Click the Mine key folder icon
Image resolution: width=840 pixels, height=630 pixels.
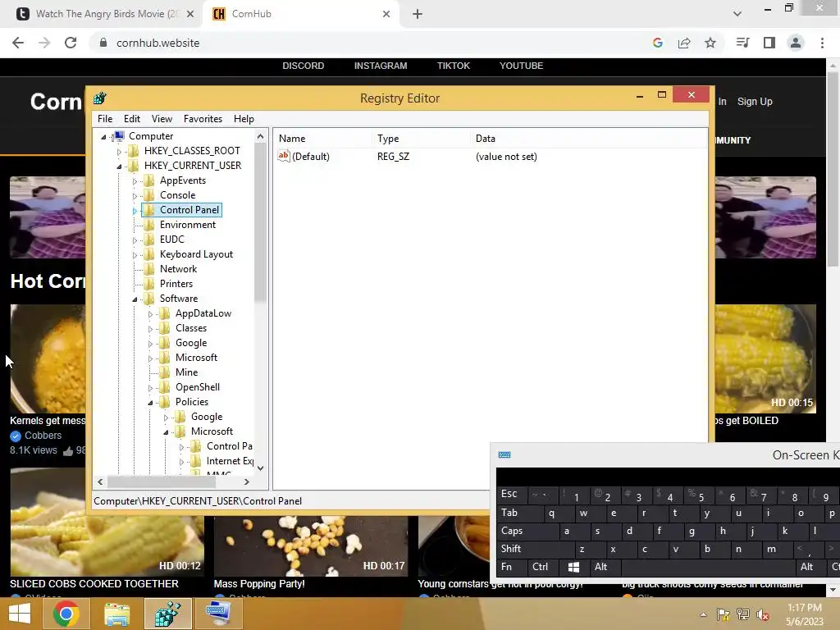click(165, 372)
